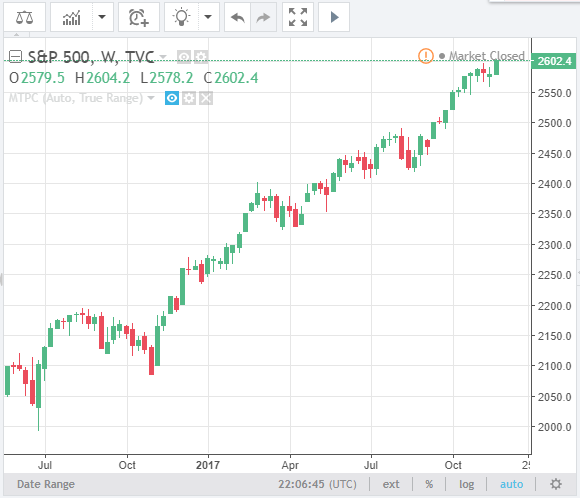Click the high value 2604.2

coord(108,78)
